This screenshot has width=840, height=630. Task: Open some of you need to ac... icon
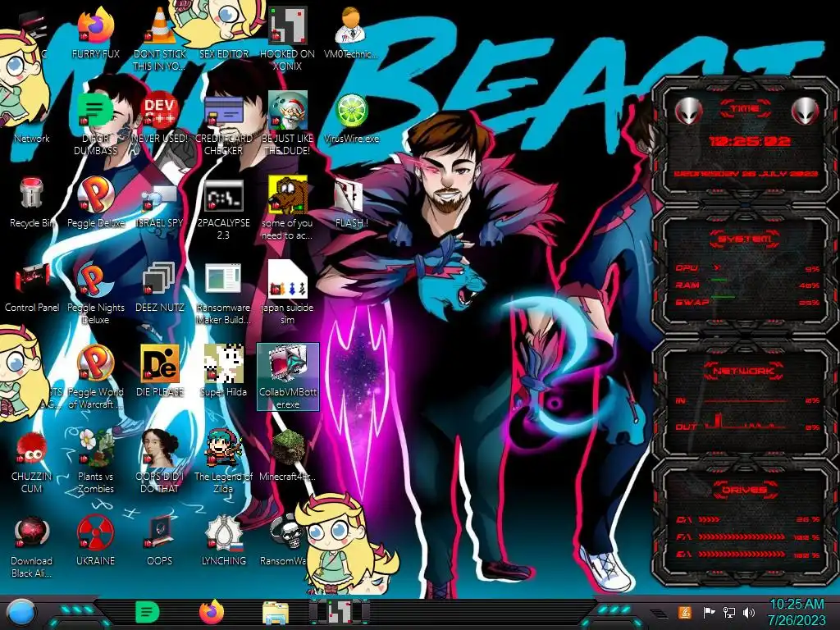pyautogui.click(x=287, y=208)
